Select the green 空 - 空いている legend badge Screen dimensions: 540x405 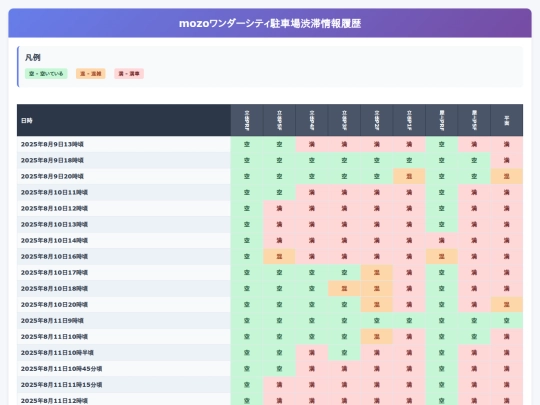pos(46,74)
